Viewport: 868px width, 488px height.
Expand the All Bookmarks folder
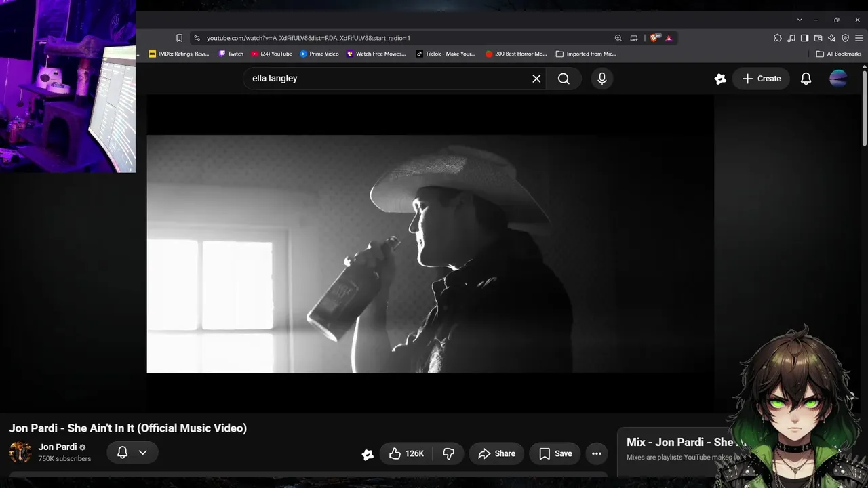pos(839,54)
